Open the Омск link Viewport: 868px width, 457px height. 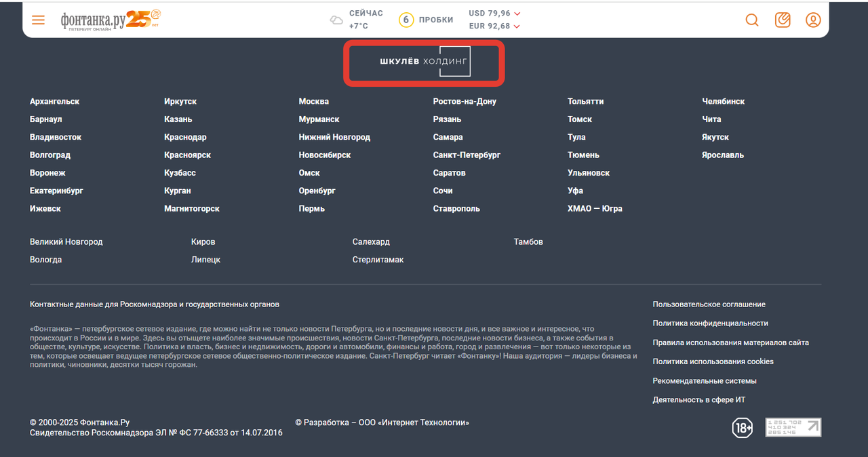tap(309, 173)
